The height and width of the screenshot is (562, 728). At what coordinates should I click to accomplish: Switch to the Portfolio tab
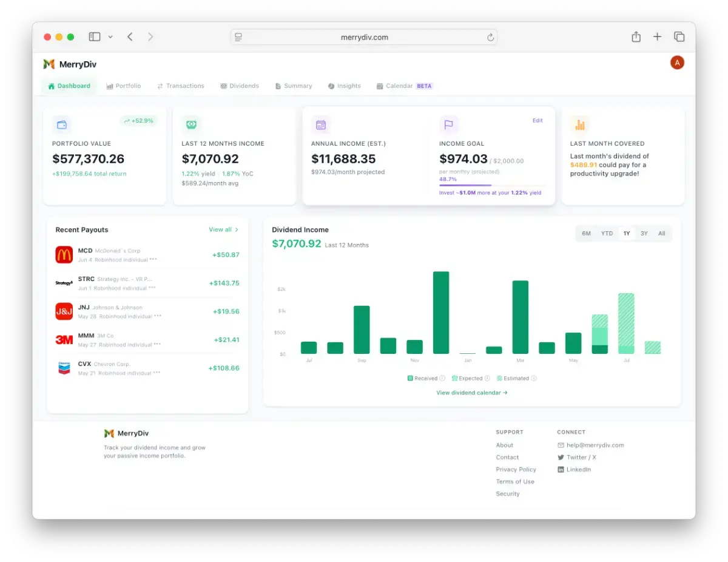pos(124,86)
